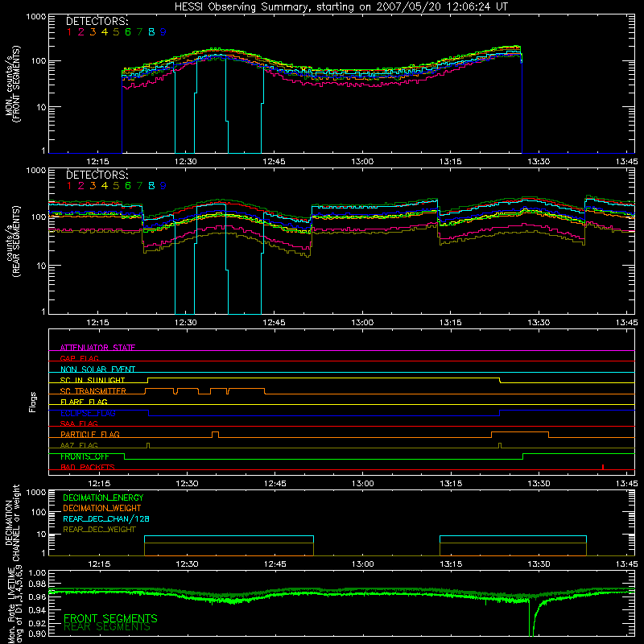Image resolution: width=644 pixels, height=644 pixels.
Task: Click detector 1 legend number in front segments panel
Action: tap(69, 32)
